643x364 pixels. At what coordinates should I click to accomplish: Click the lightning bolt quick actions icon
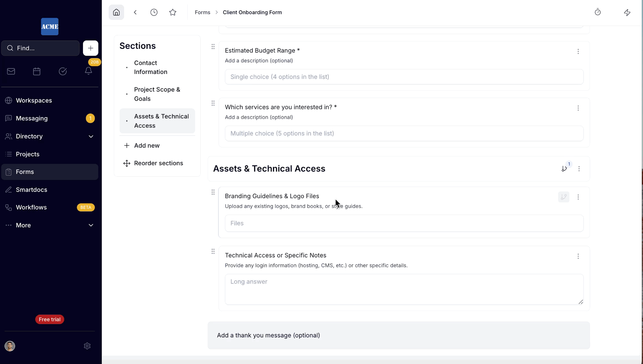(x=627, y=13)
